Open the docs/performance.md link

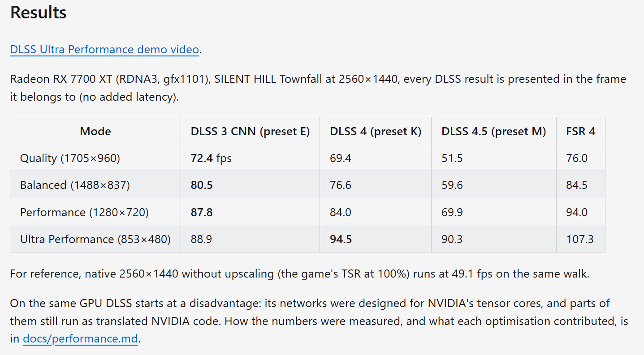point(80,339)
